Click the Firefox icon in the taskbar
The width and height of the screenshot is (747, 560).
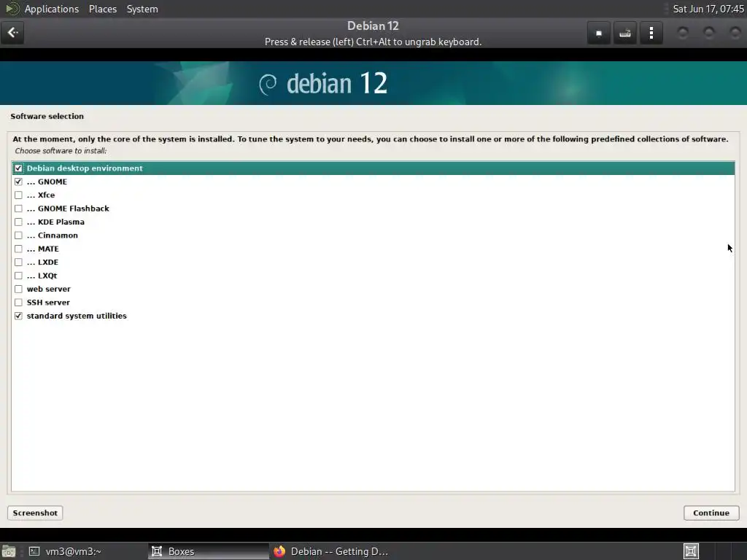point(279,551)
